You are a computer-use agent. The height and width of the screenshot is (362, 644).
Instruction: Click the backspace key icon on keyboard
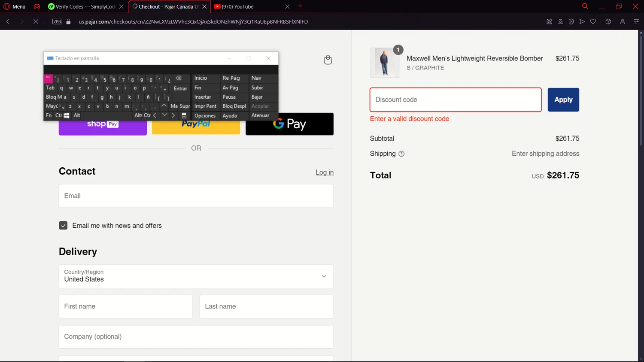pyautogui.click(x=179, y=78)
